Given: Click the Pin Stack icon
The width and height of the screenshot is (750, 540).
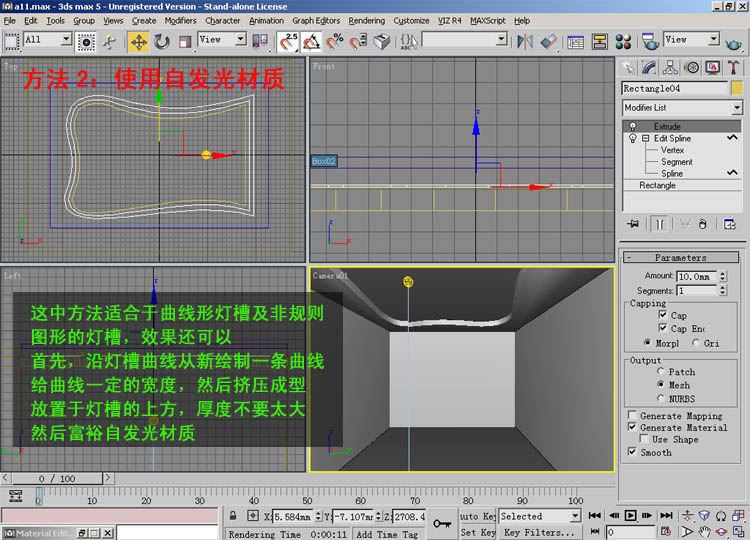Looking at the screenshot, I should (631, 224).
